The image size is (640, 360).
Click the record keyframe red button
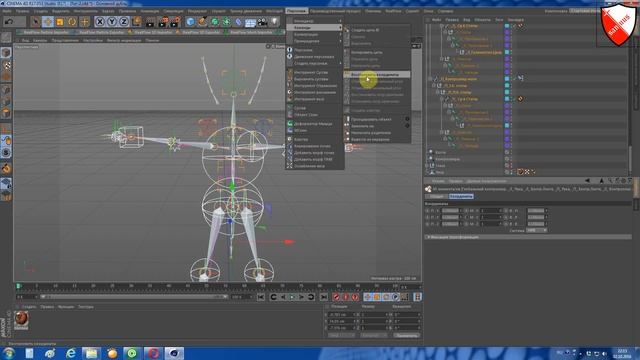coord(336,297)
